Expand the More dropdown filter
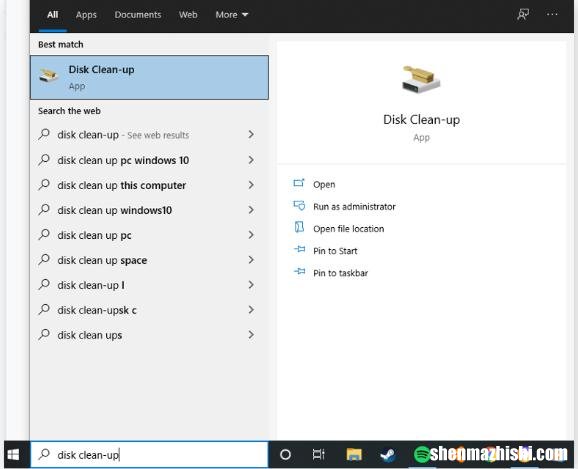 point(231,15)
